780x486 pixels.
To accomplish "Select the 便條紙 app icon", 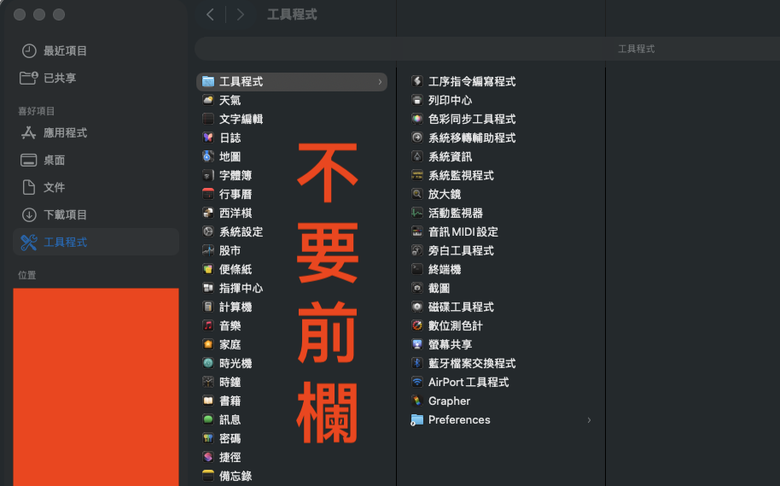I will pyautogui.click(x=208, y=270).
